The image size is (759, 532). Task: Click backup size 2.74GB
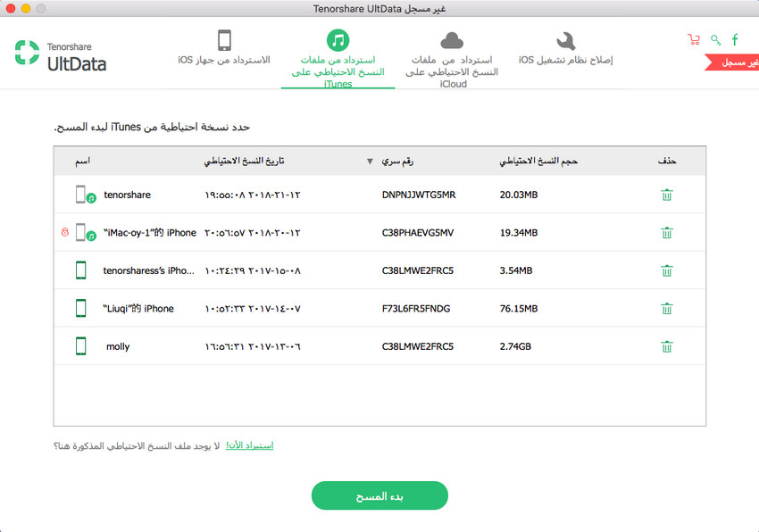pos(515,346)
